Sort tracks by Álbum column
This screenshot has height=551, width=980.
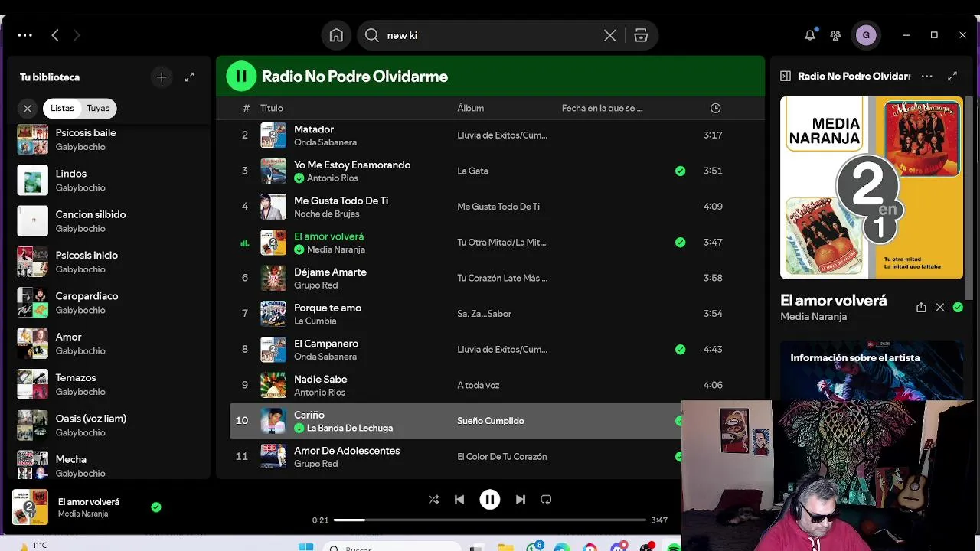click(470, 108)
